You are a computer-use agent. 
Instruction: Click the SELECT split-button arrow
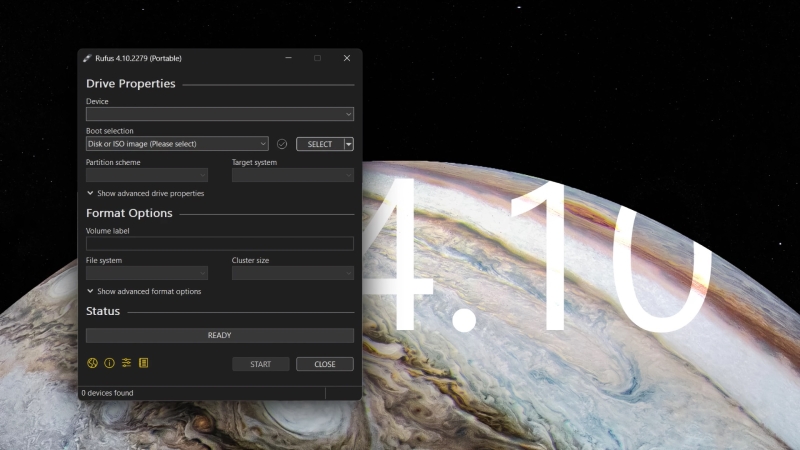[x=349, y=144]
